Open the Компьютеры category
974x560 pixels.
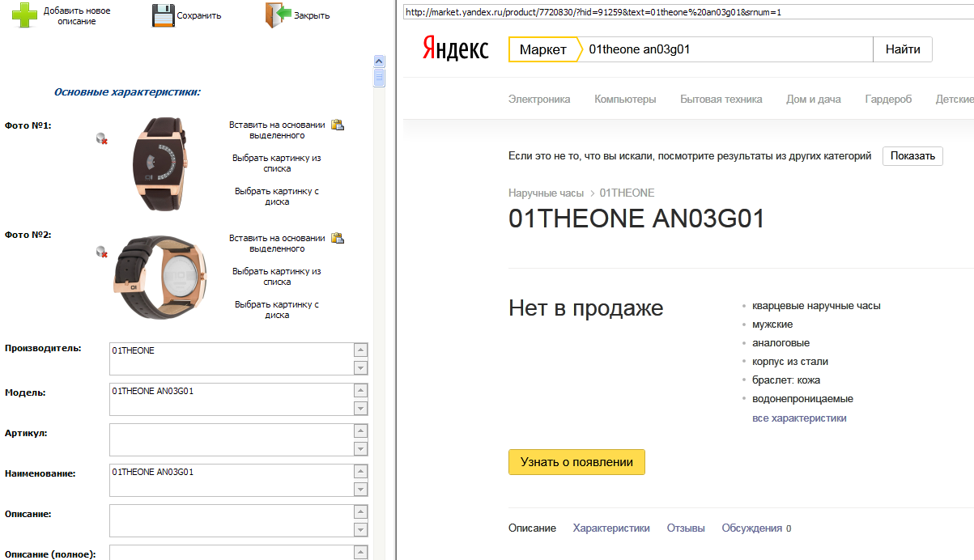click(x=625, y=99)
